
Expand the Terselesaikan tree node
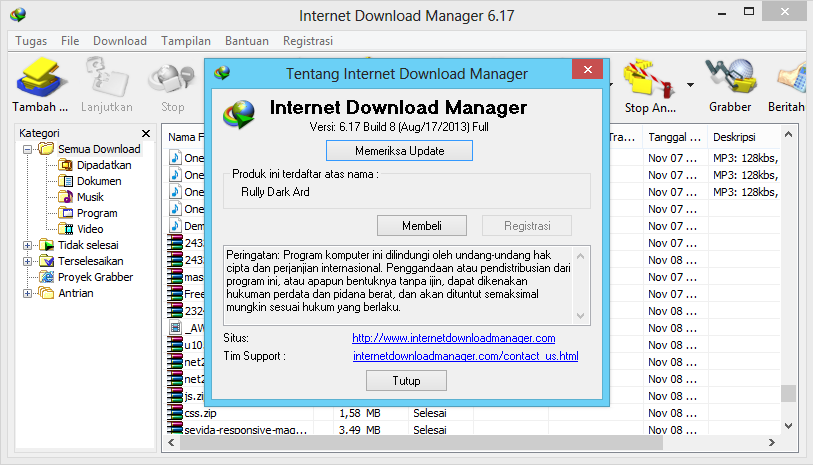pos(27,261)
